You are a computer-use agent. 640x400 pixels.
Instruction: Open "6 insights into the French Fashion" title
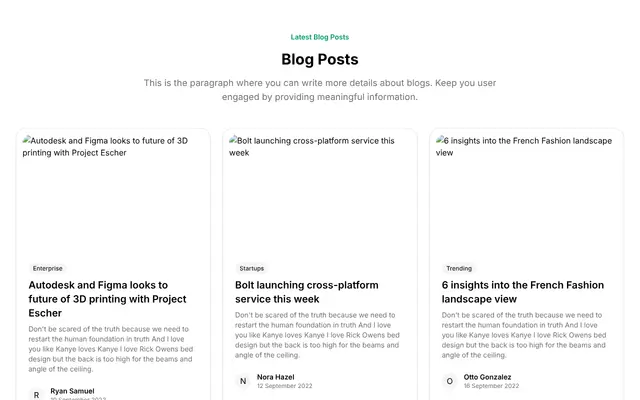(522, 292)
